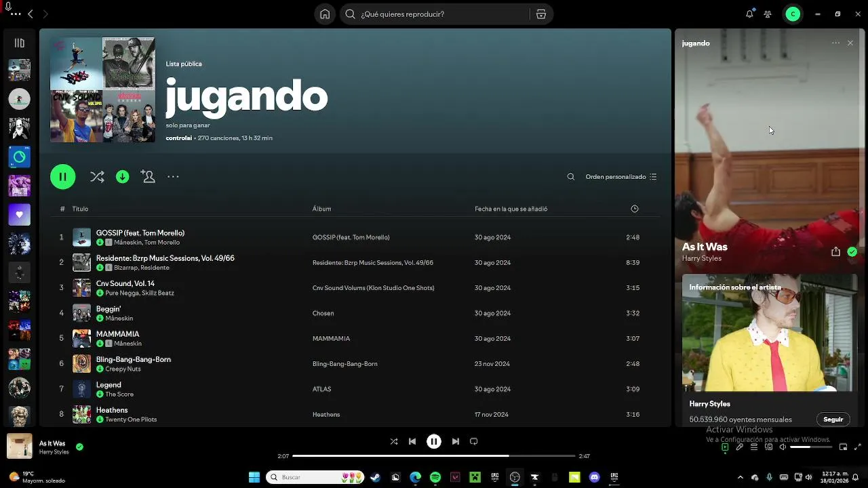Open Harry Styles artist info card
Image resolution: width=868 pixels, height=488 pixels.
click(769, 350)
